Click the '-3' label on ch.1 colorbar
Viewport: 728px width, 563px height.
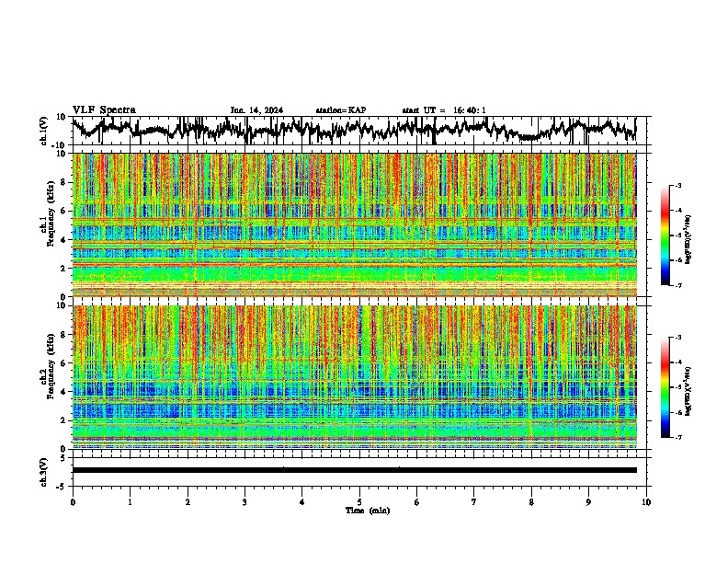(678, 185)
